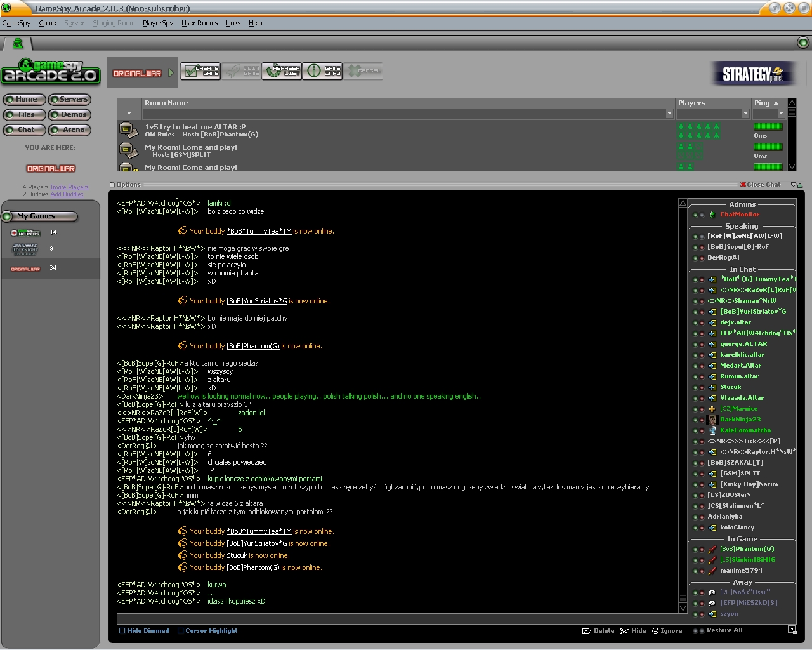Click the Cancel toolbar icon
Viewport: 812px width, 650px height.
click(363, 71)
